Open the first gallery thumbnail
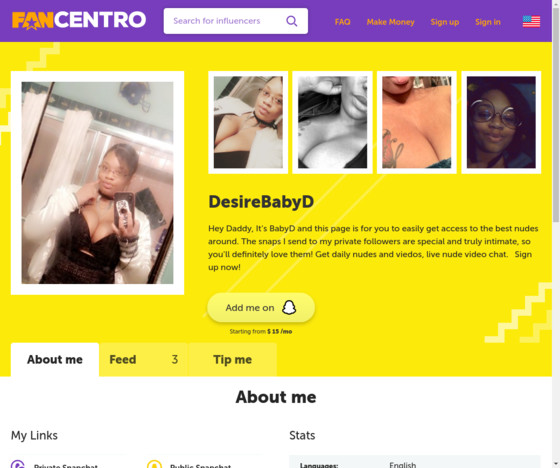This screenshot has height=468, width=560. coord(248,122)
